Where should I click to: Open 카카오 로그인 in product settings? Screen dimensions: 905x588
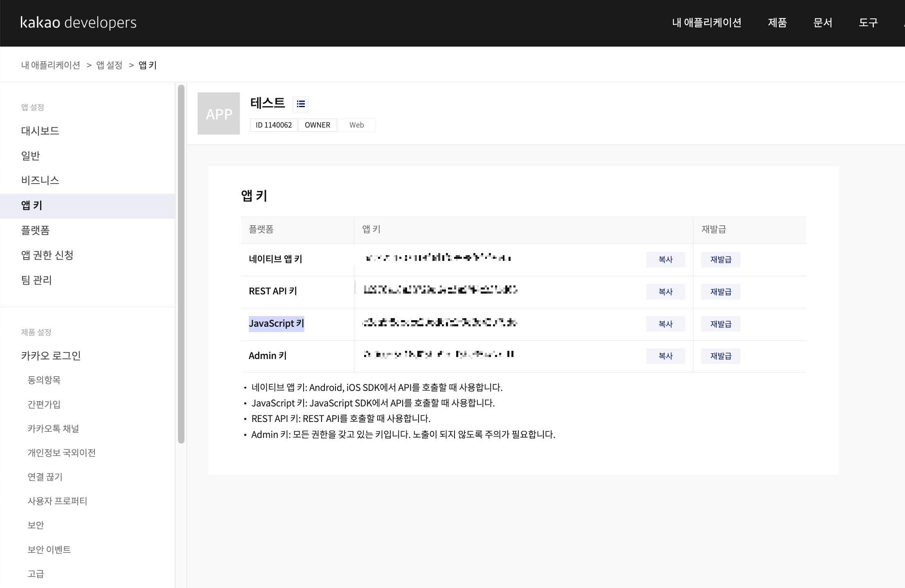[51, 355]
